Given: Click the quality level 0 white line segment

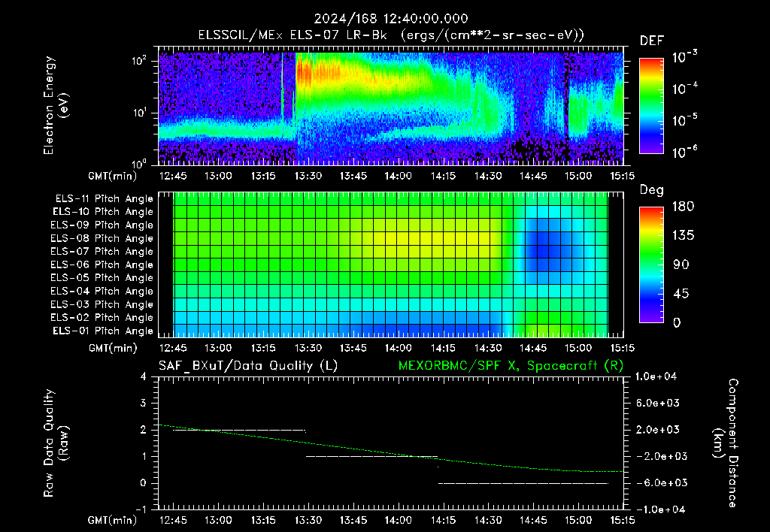Looking at the screenshot, I should click(x=523, y=483).
